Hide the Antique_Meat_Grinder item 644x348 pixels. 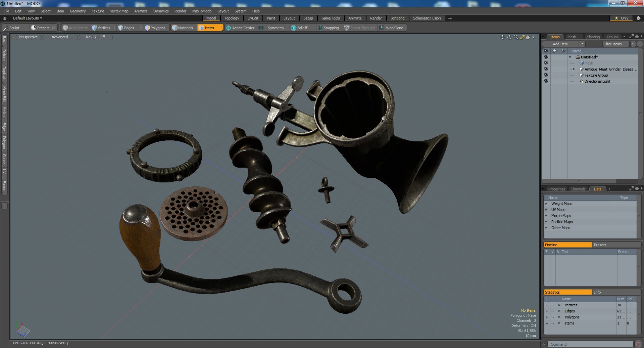546,69
